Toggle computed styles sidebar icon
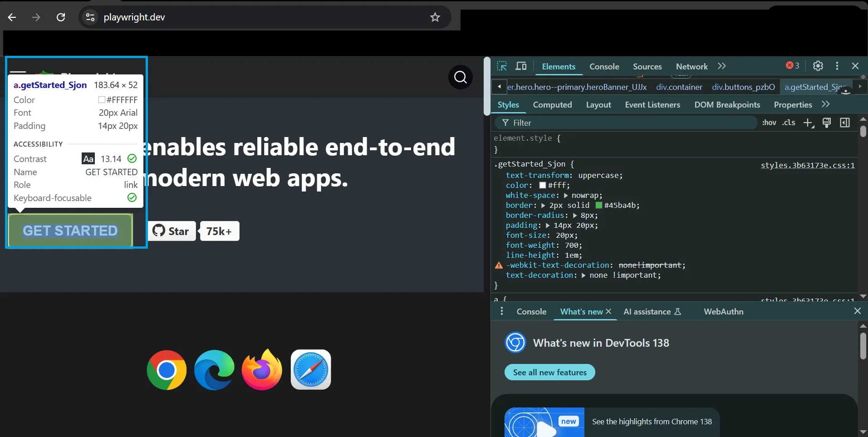 (845, 123)
